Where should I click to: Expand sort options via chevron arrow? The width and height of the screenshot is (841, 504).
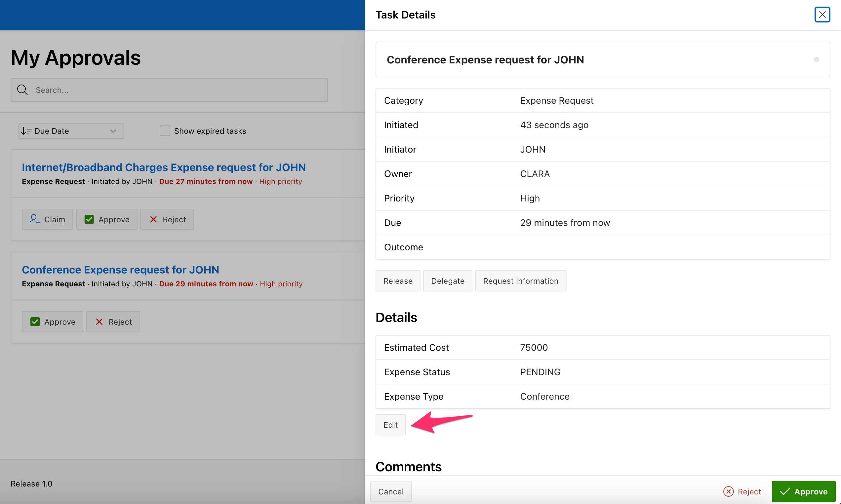(x=113, y=131)
